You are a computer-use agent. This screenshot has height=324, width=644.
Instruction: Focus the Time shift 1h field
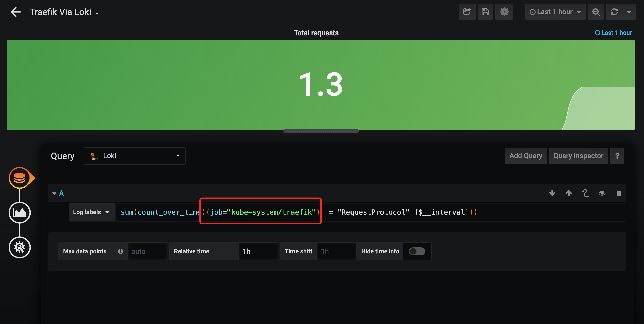click(x=336, y=251)
